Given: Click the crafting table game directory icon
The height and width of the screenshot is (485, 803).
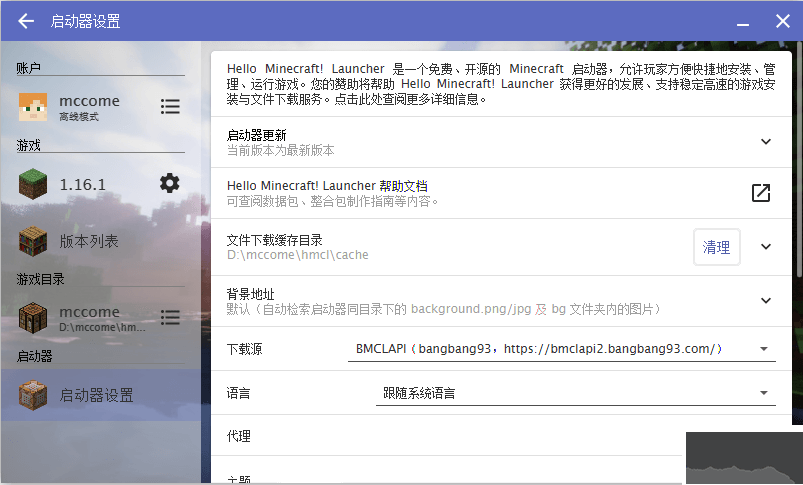Looking at the screenshot, I should 33,318.
